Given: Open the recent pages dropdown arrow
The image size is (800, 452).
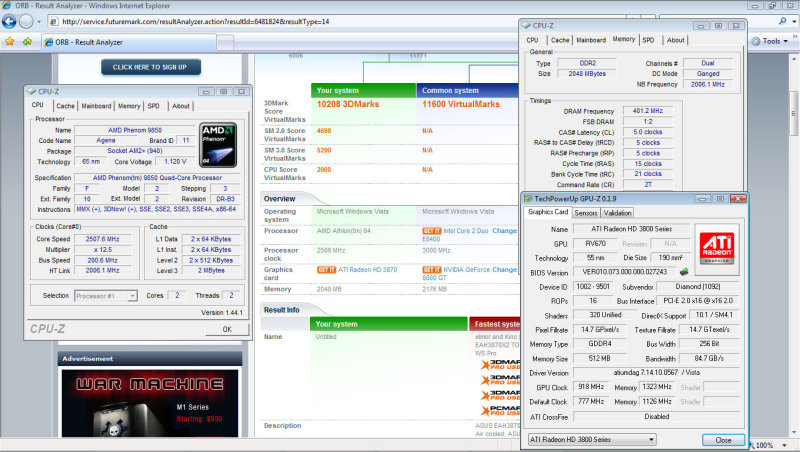Looking at the screenshot, I should tap(39, 22).
